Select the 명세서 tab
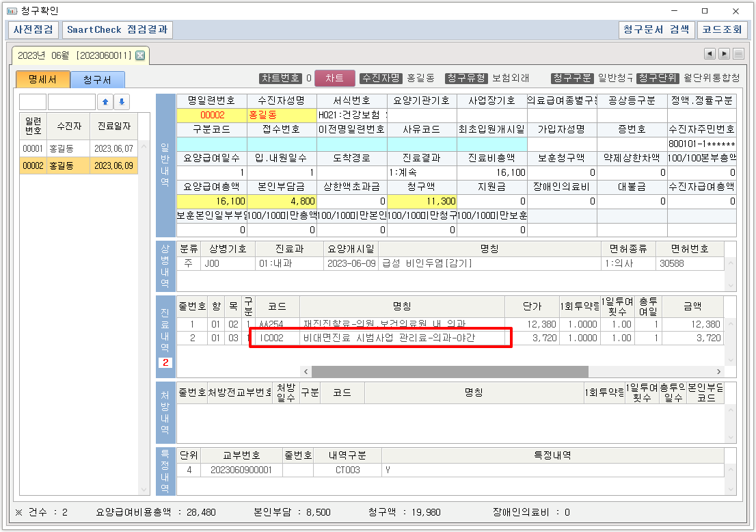This screenshot has width=756, height=532. point(42,80)
